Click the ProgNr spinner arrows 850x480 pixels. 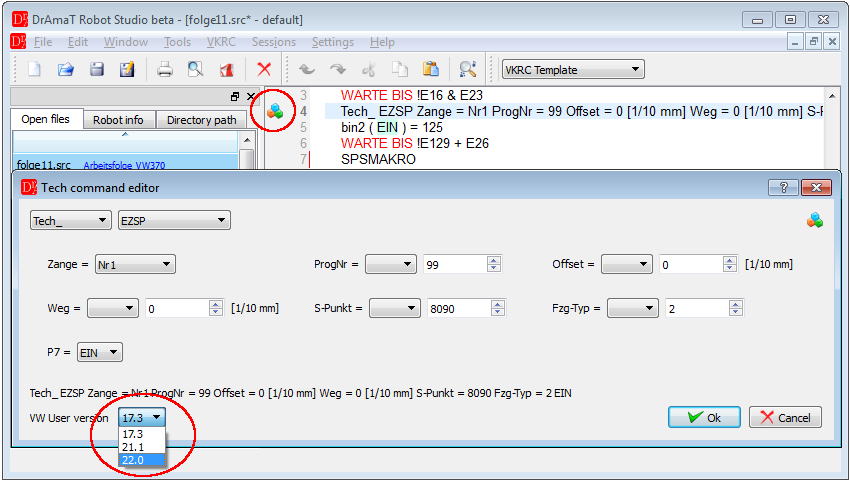click(493, 264)
